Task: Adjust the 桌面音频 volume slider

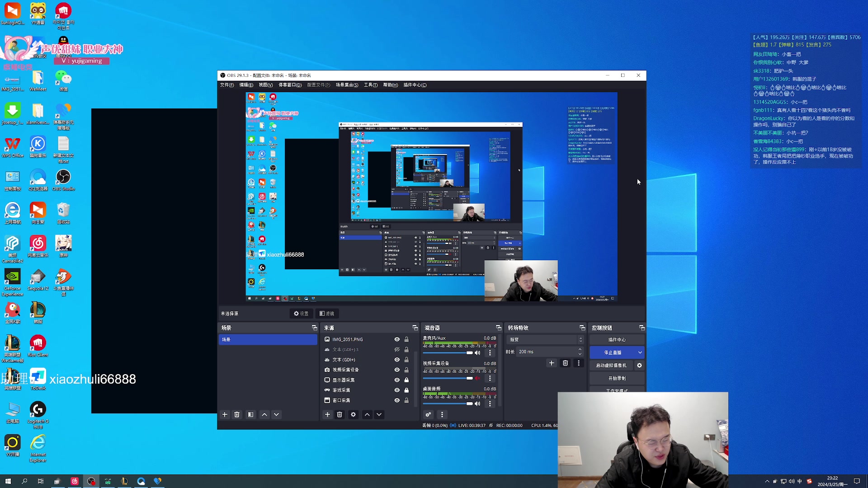Action: pyautogui.click(x=448, y=404)
